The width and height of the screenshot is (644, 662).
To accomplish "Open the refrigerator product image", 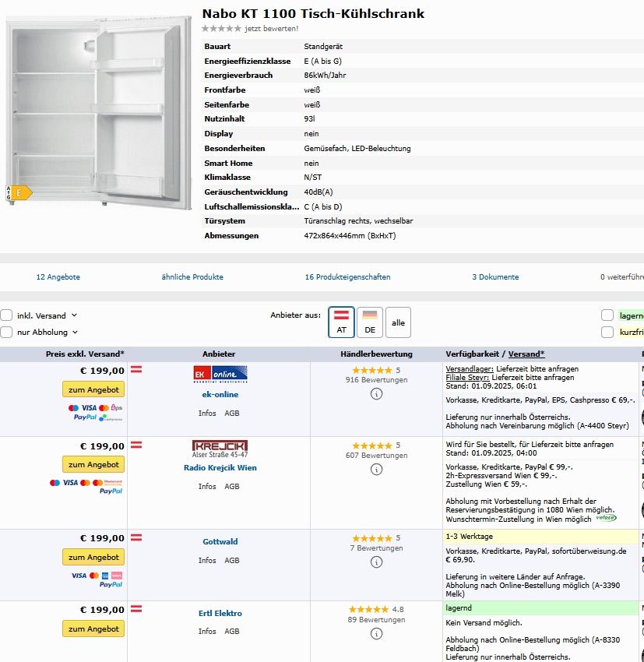I will click(98, 112).
